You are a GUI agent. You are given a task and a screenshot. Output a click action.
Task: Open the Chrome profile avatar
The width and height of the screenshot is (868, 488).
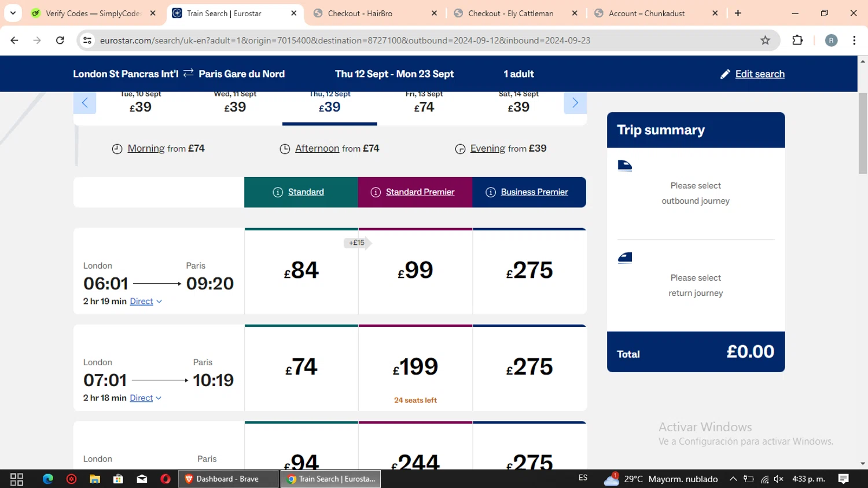[x=831, y=40]
